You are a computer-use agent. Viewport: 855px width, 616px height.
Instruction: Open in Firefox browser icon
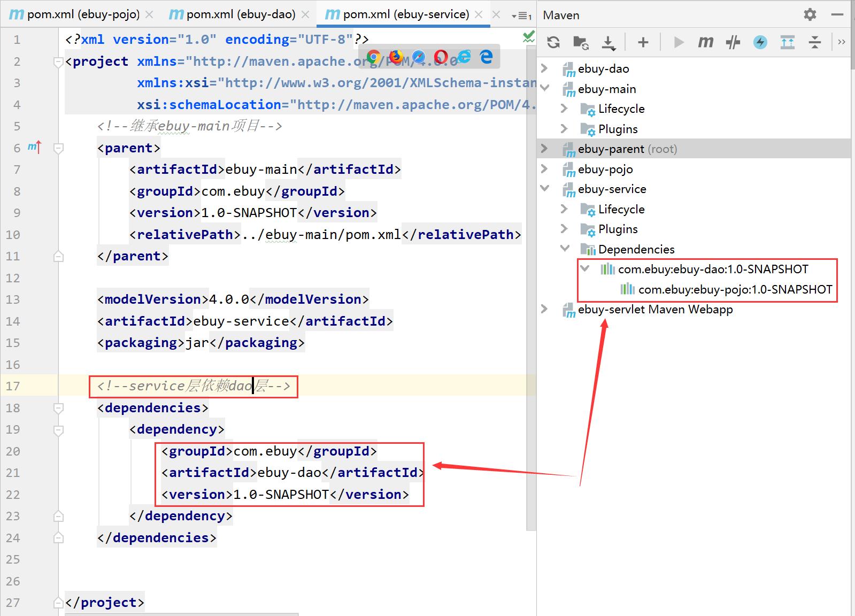pyautogui.click(x=396, y=57)
